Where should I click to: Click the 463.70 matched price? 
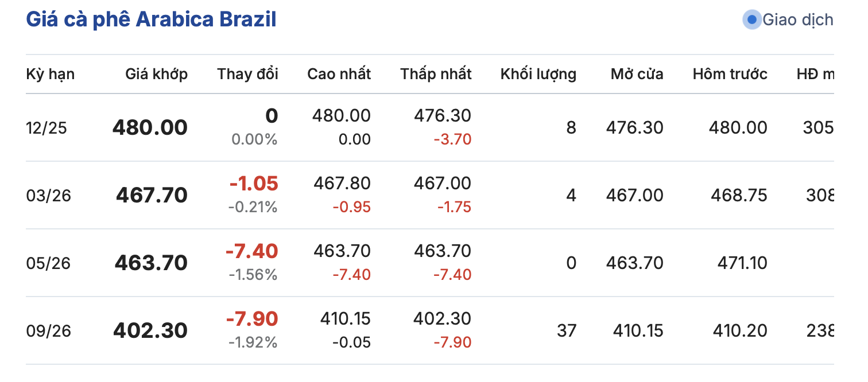[151, 263]
